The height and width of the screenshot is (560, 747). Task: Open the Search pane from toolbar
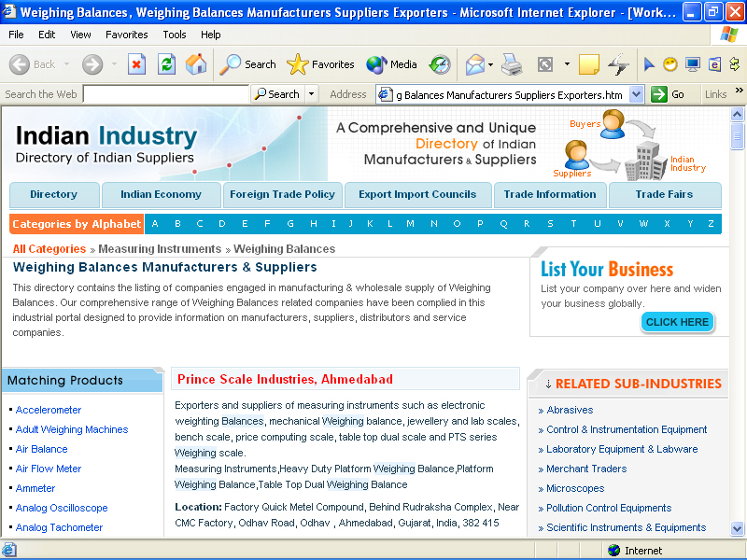coord(247,64)
